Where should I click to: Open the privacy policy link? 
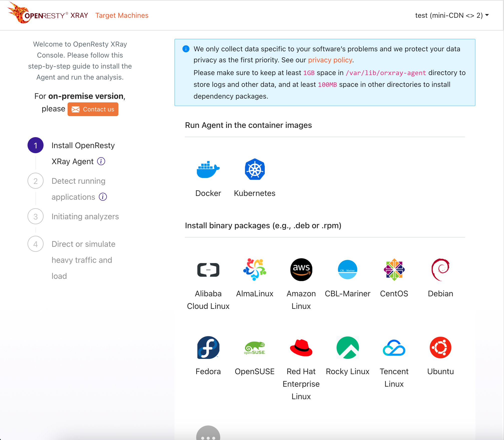click(330, 60)
